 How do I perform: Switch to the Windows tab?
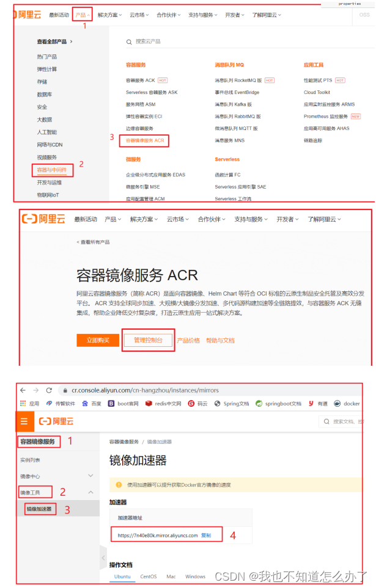[x=195, y=577]
